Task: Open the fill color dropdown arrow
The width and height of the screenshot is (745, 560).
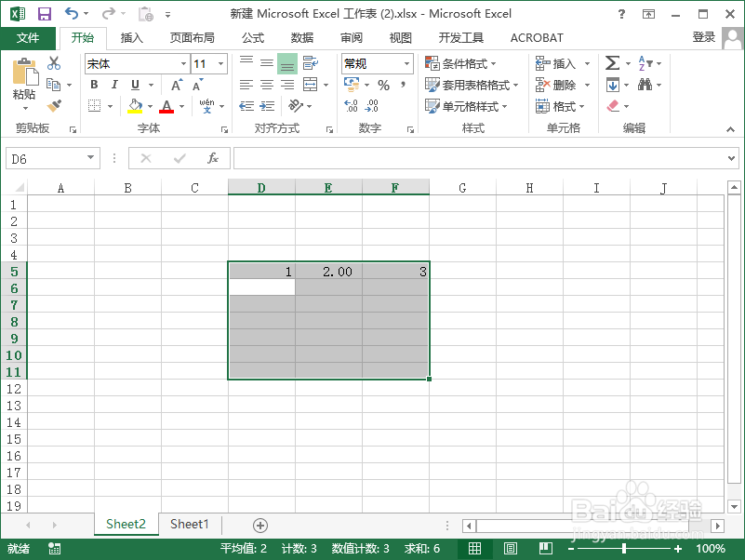Action: click(x=149, y=105)
